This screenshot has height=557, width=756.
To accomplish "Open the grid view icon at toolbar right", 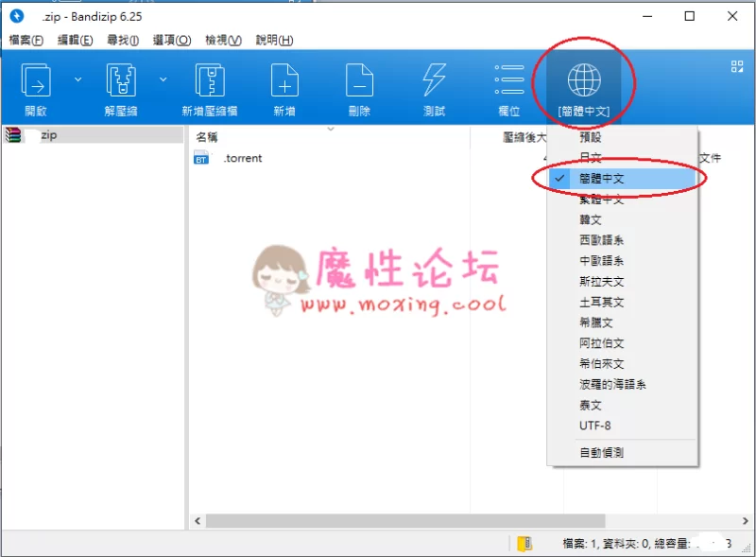I will (737, 66).
